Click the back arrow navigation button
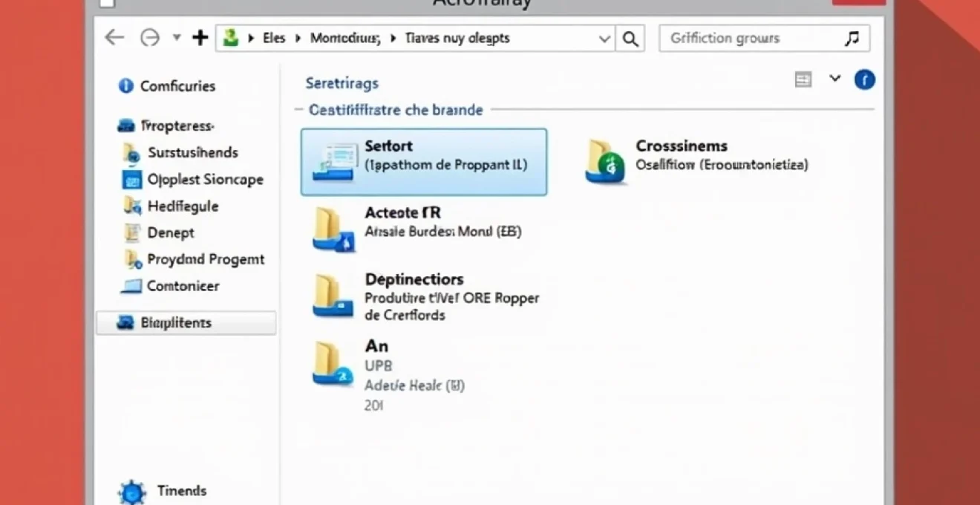Image resolution: width=980 pixels, height=505 pixels. pos(114,38)
